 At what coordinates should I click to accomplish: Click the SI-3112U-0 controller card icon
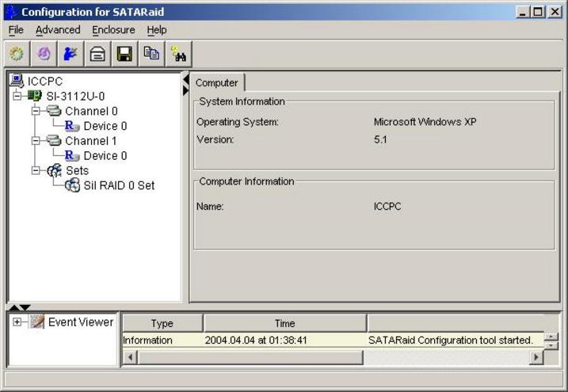click(35, 96)
